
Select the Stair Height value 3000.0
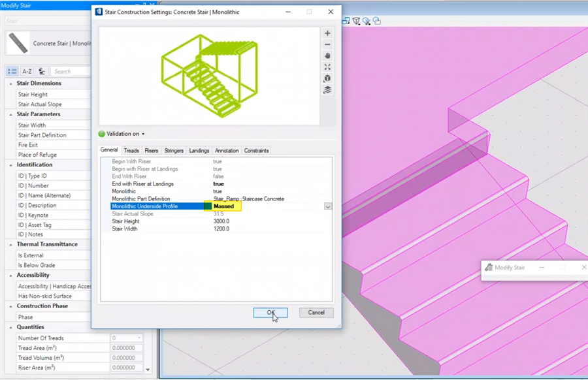pos(221,221)
